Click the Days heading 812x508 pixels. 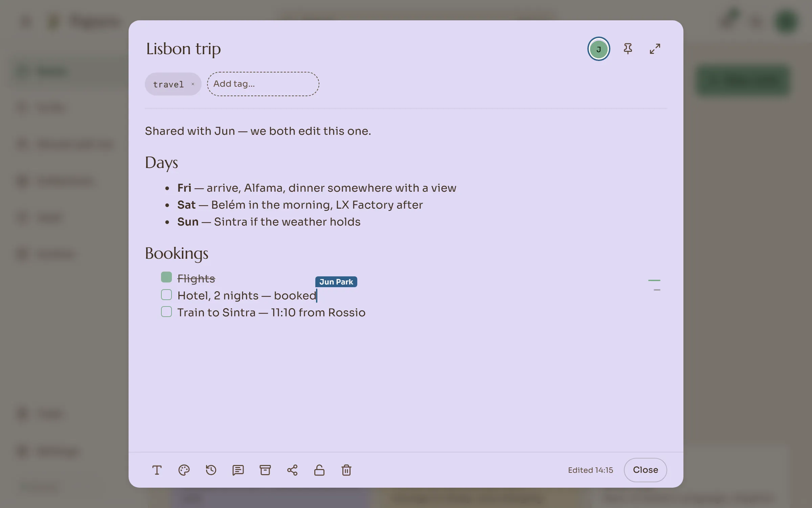click(161, 163)
